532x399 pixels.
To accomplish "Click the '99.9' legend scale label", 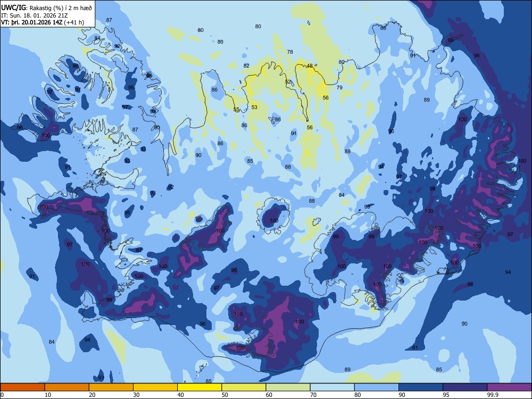I will point(493,395).
